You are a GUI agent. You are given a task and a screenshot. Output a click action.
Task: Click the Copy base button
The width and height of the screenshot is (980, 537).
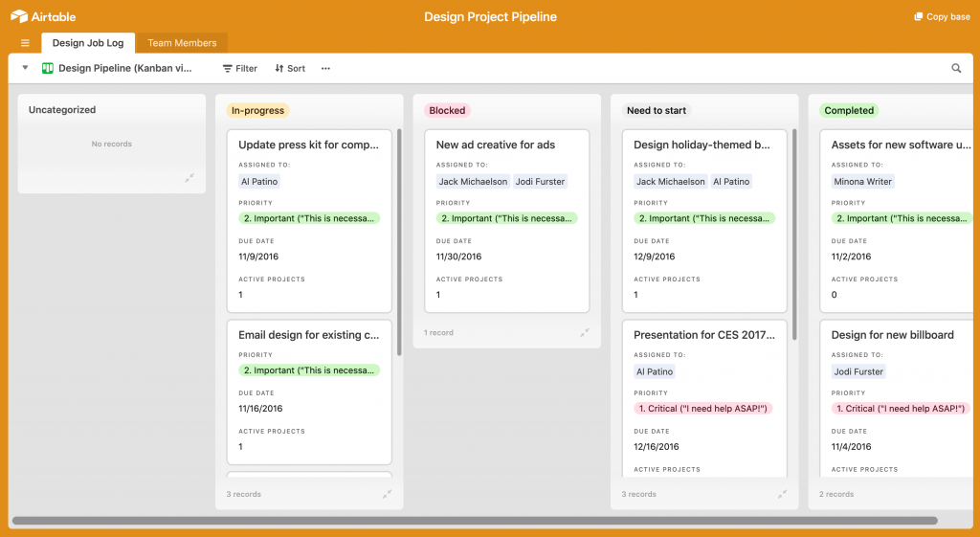tap(942, 17)
